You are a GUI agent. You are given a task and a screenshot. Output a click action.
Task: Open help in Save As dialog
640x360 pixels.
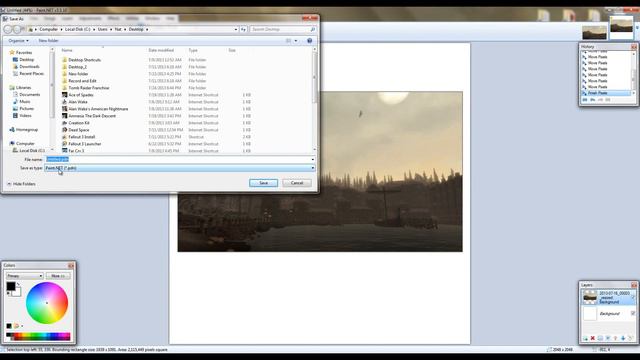click(309, 40)
